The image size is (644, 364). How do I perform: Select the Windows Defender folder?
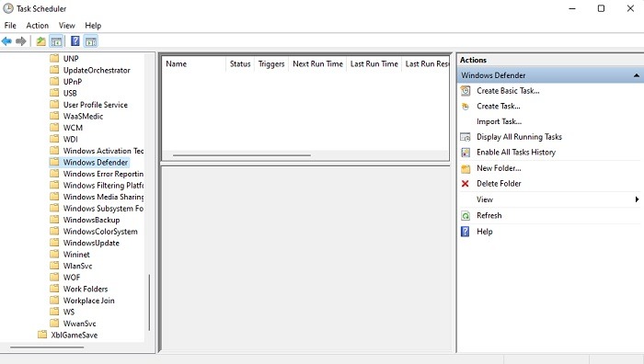96,163
